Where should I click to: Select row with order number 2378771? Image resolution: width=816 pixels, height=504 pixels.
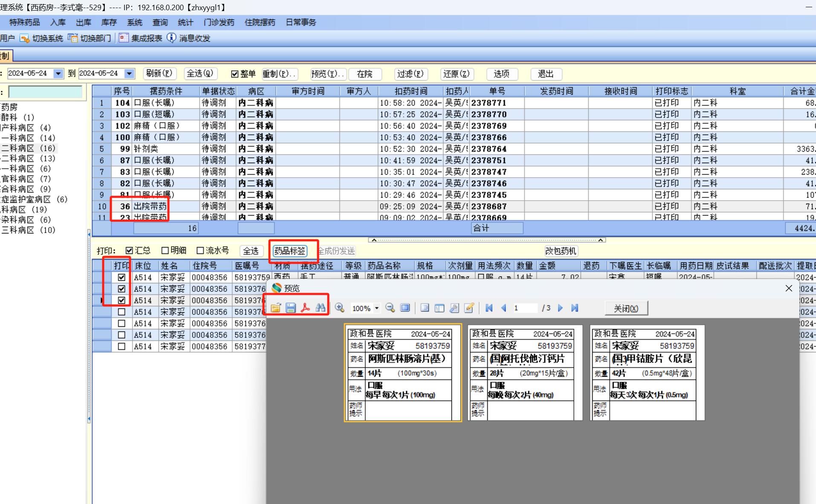click(454, 103)
